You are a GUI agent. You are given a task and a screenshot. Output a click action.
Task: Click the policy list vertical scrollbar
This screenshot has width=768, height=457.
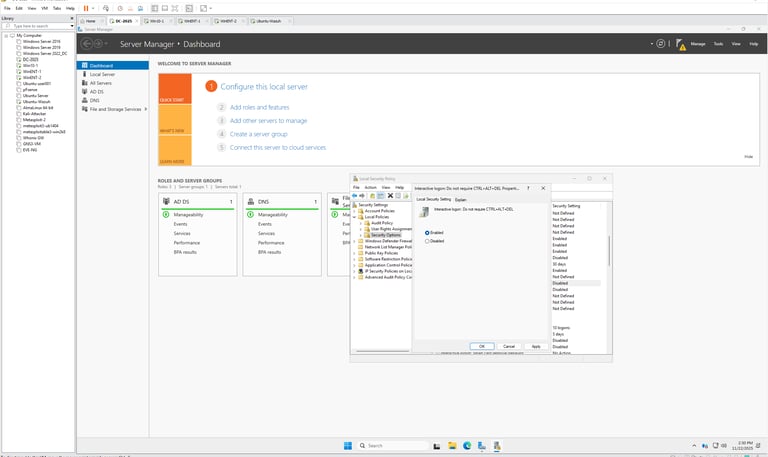(x=609, y=251)
